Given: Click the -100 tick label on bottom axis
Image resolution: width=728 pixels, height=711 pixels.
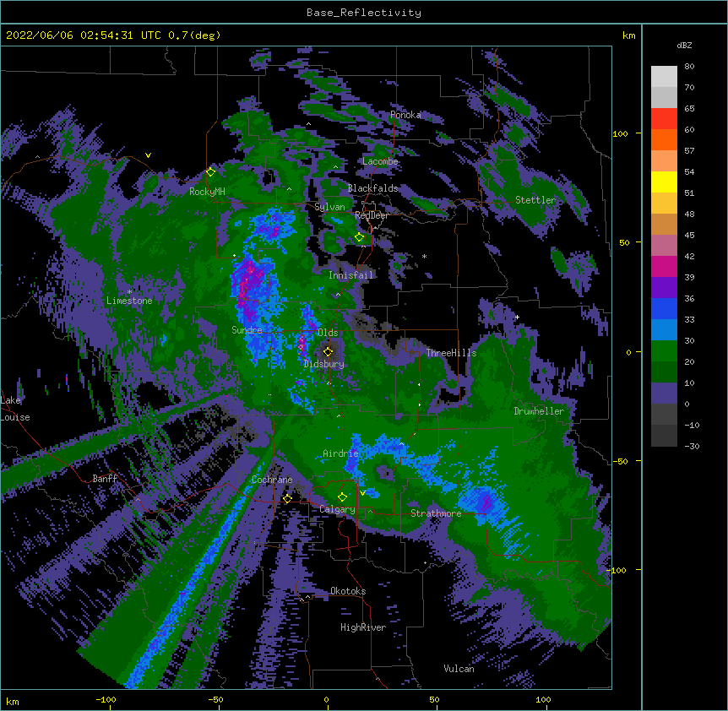Looking at the screenshot, I should click(x=106, y=699).
